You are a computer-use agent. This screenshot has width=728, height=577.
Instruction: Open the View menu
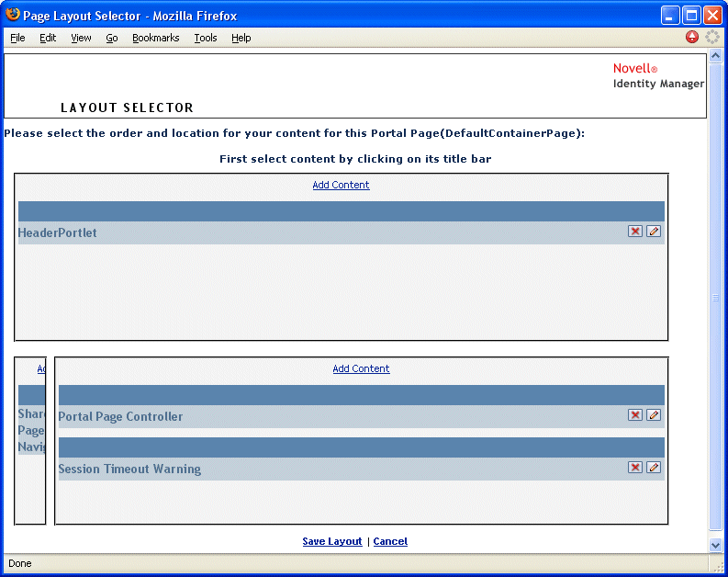81,38
